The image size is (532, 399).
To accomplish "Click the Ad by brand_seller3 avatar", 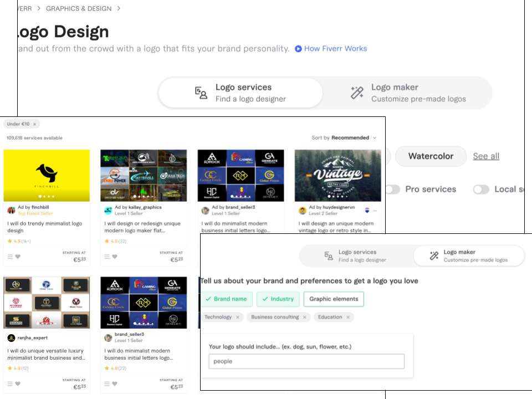I will 205,211.
